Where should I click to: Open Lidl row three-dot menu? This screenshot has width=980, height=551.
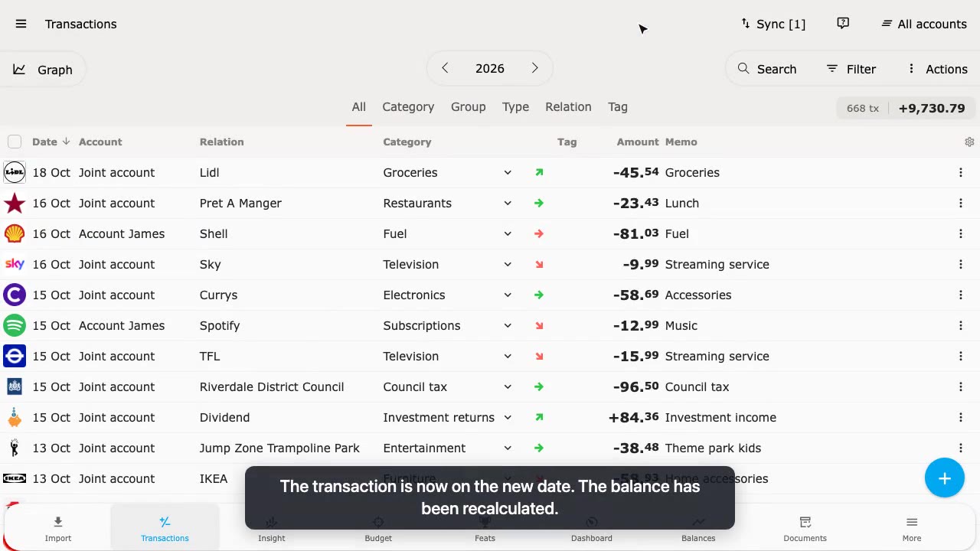[961, 172]
